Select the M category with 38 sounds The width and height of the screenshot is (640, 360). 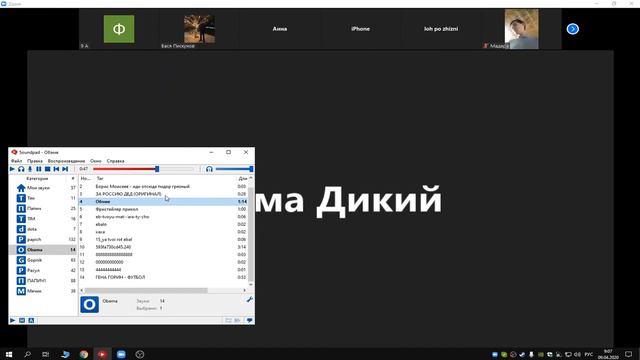[x=43, y=291]
